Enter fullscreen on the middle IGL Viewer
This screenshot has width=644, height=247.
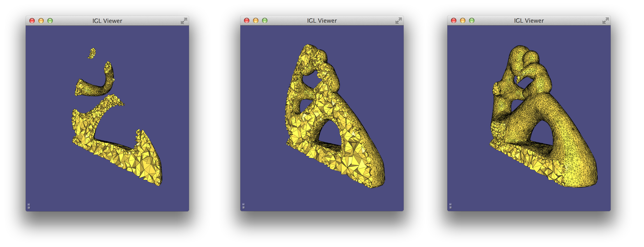point(398,21)
